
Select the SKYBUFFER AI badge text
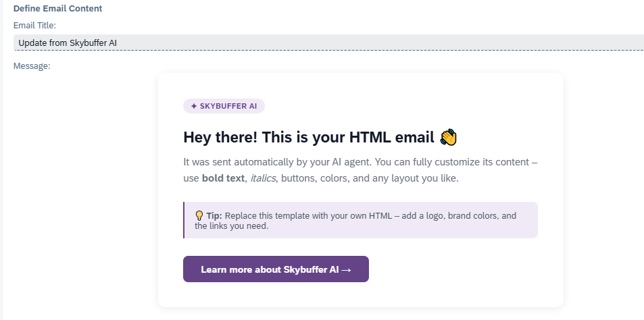228,106
